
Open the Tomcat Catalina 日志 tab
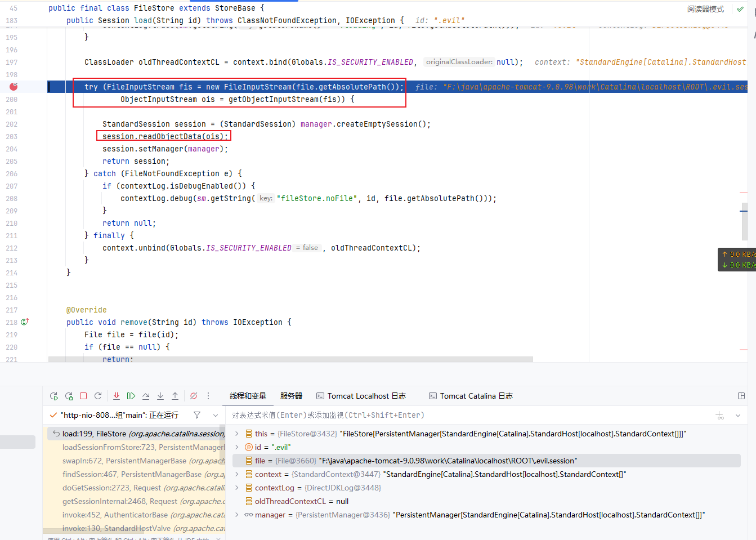[471, 396]
